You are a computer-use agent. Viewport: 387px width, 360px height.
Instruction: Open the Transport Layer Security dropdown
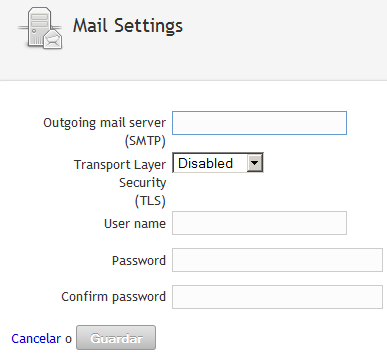[x=218, y=163]
